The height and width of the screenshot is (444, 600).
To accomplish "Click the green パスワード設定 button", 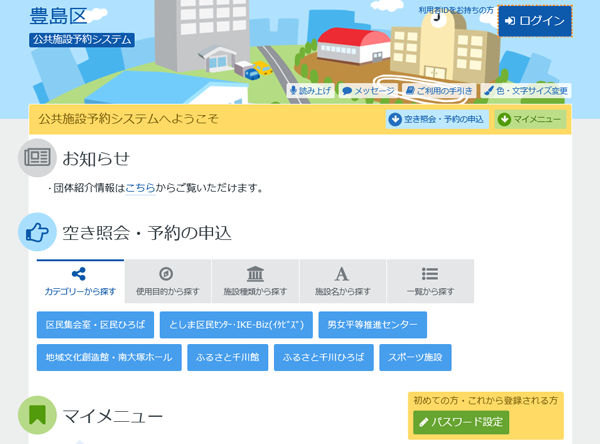I will tap(461, 422).
